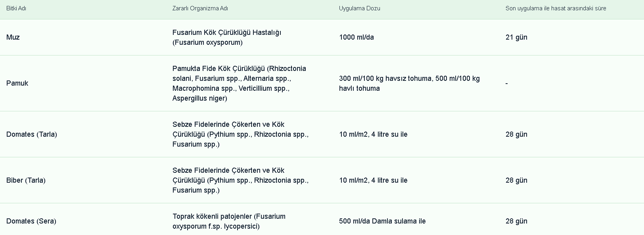Click the 28 gün value for Domates (Tarla)
This screenshot has height=235, width=644.
point(516,134)
